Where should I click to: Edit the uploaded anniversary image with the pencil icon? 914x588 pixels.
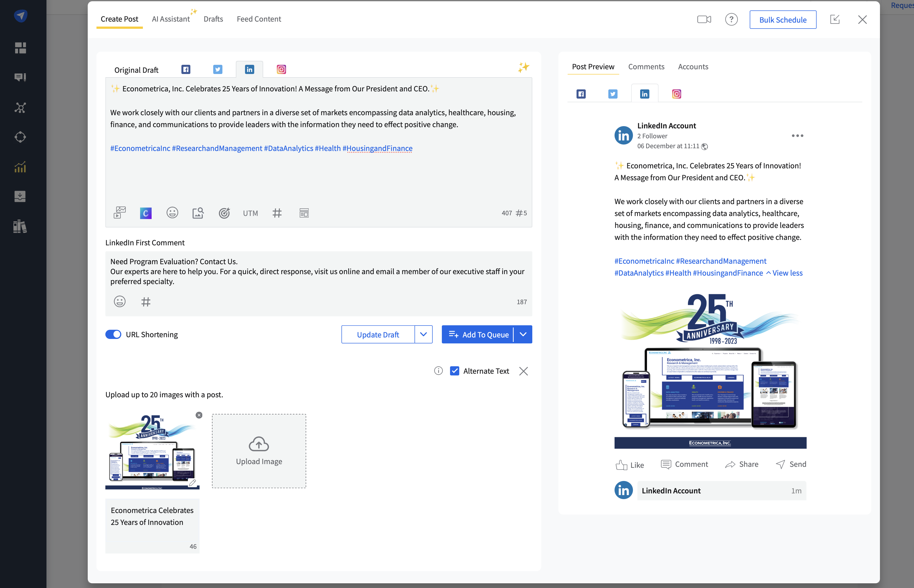pos(193,483)
